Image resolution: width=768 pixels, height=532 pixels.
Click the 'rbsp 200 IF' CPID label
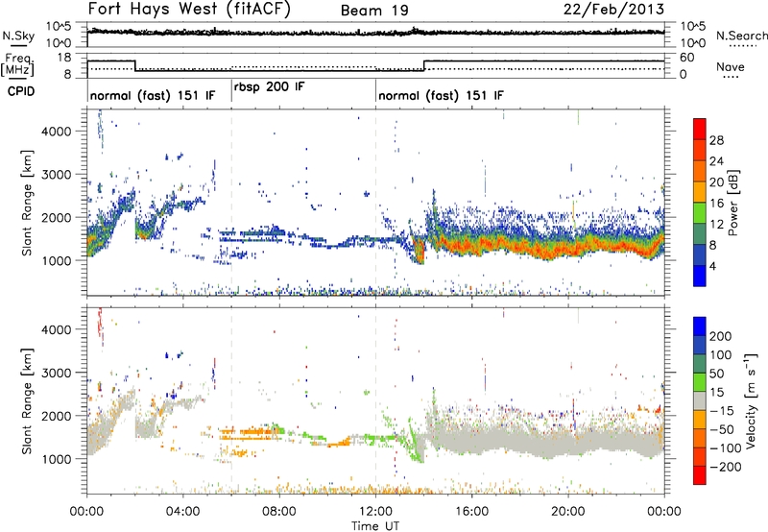(270, 87)
